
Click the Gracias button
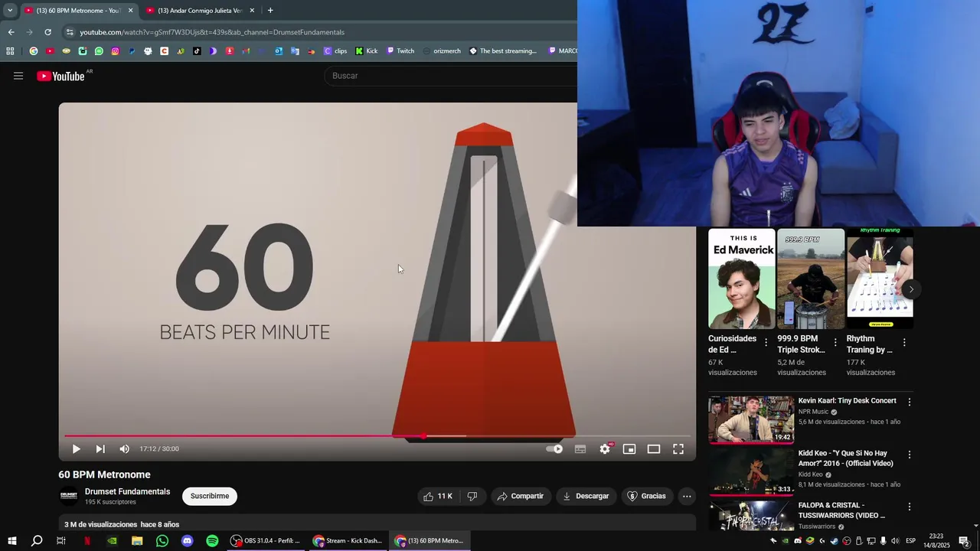coord(647,496)
